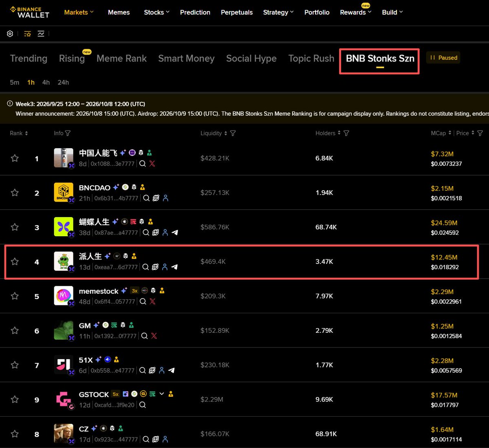Select the 5m timeframe

pos(15,82)
